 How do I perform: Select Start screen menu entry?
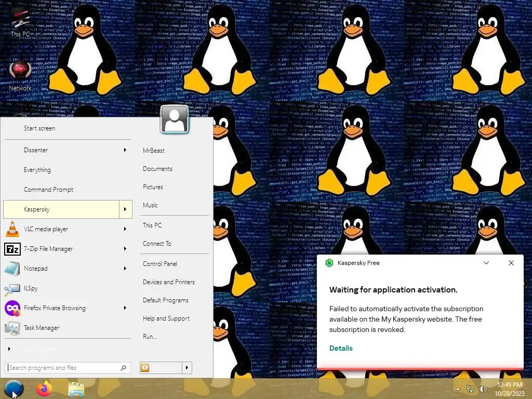pyautogui.click(x=39, y=128)
